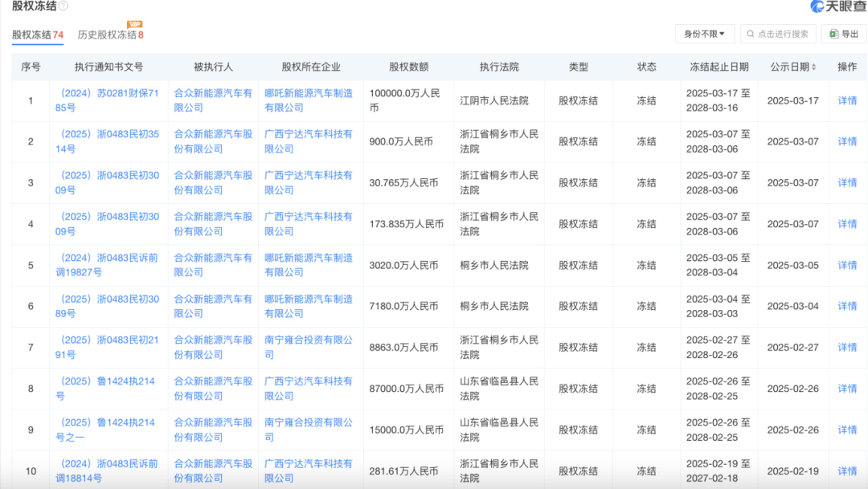Open 合众新能源汽车有限公司 in row 1
The width and height of the screenshot is (868, 489).
[213, 100]
